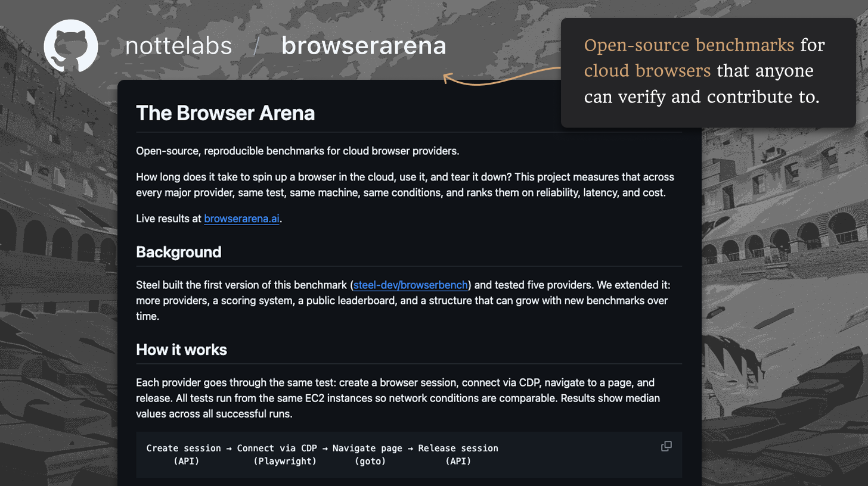Select the browserarena repository title
The height and width of the screenshot is (486, 868).
tap(364, 46)
